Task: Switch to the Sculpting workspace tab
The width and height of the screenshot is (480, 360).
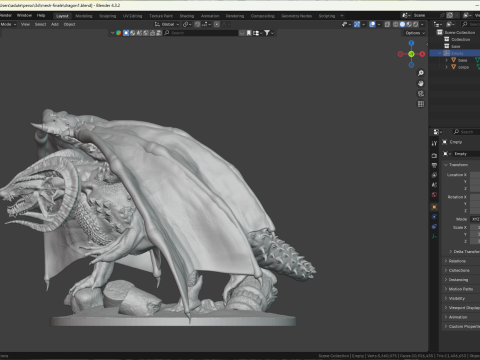Action: pos(108,16)
